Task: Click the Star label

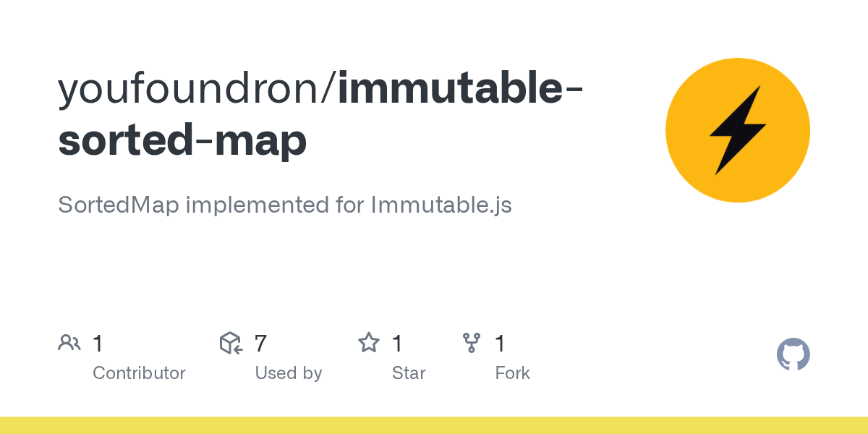Action: pyautogui.click(x=409, y=373)
